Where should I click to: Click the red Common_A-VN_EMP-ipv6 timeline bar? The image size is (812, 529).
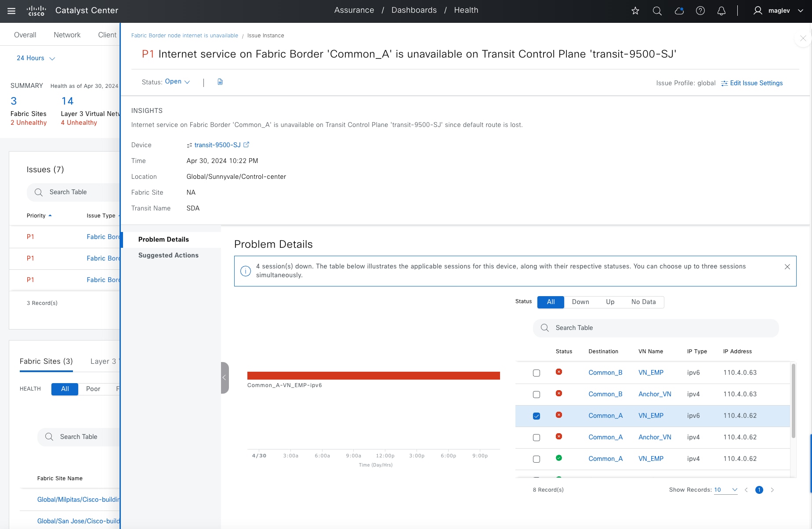tap(373, 376)
